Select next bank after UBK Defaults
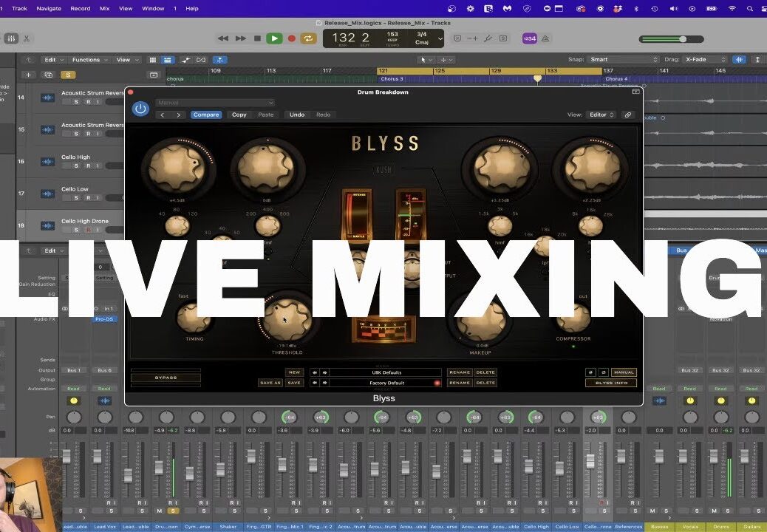 325,372
